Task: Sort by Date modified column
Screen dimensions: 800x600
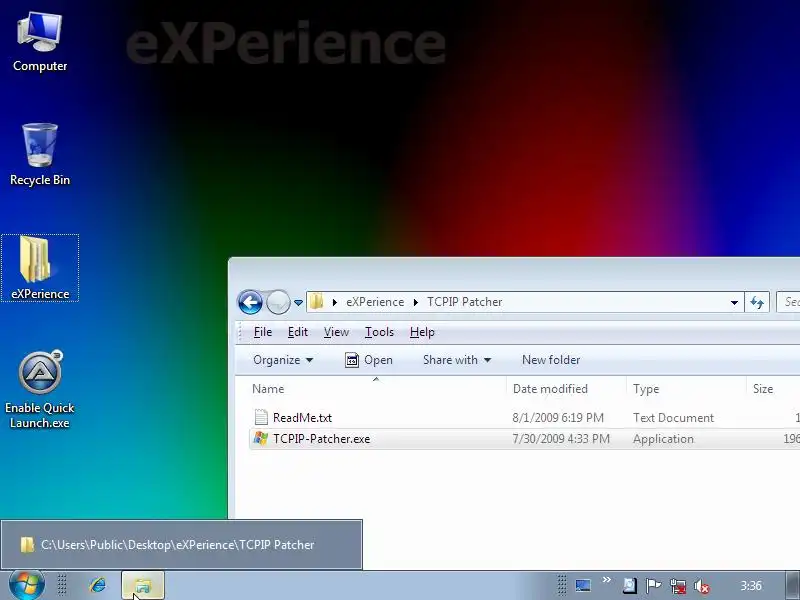Action: pos(566,389)
